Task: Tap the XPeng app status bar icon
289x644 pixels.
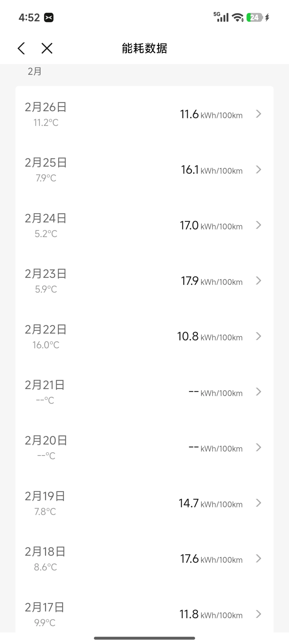Action: pos(49,18)
